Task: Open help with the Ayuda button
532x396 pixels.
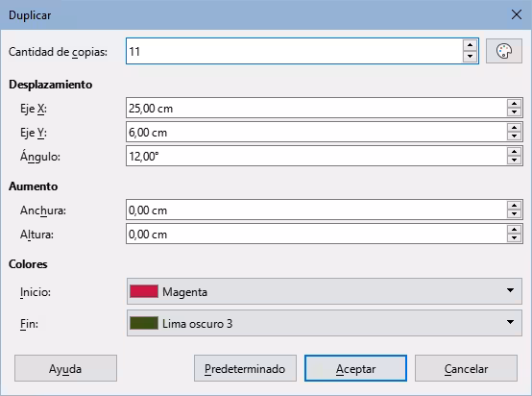Action: point(65,368)
